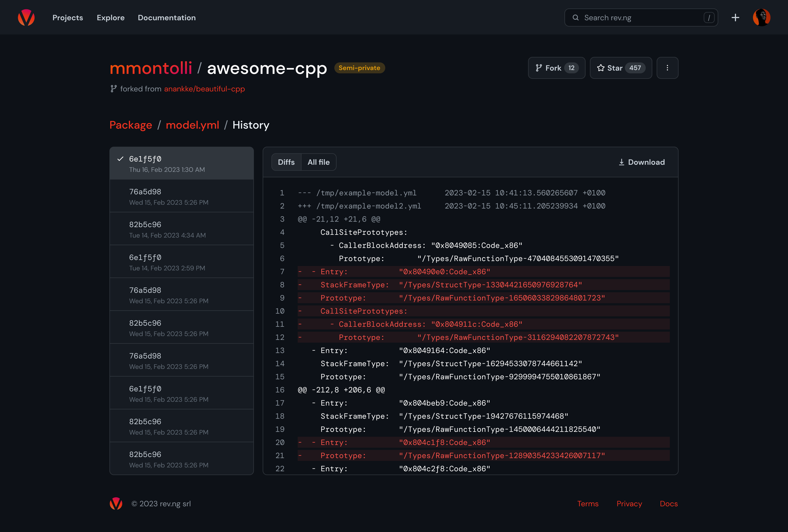The height and width of the screenshot is (532, 788).
Task: Click the search magnifier icon
Action: 575,18
